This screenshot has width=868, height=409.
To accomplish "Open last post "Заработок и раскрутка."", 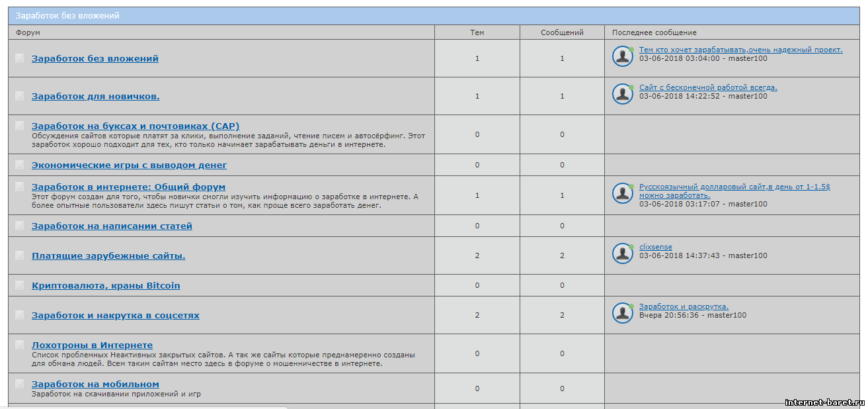I will 683,306.
